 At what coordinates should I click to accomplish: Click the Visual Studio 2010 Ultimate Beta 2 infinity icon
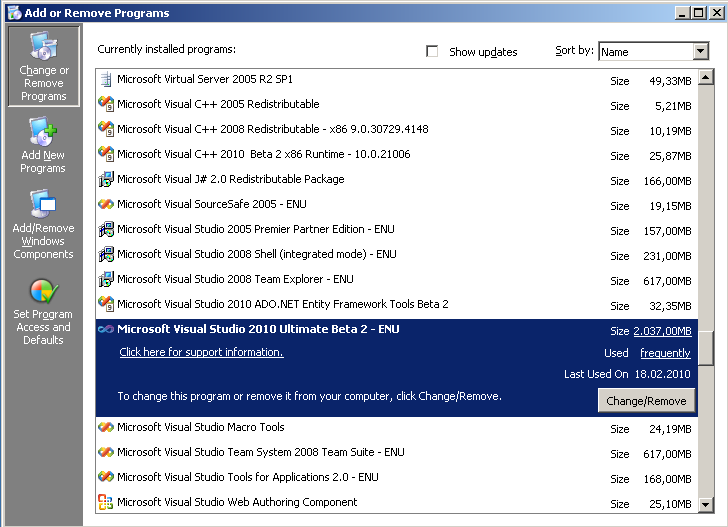[106, 329]
